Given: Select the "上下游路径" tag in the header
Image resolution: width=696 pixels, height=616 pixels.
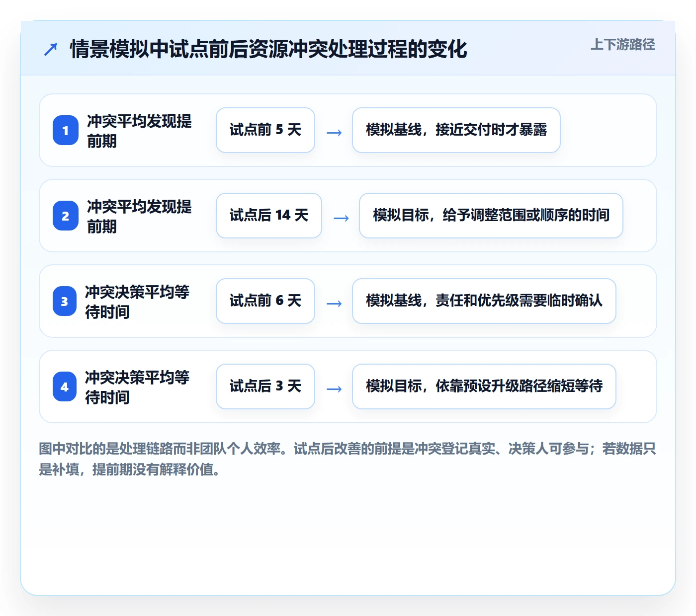Looking at the screenshot, I should pyautogui.click(x=623, y=45).
